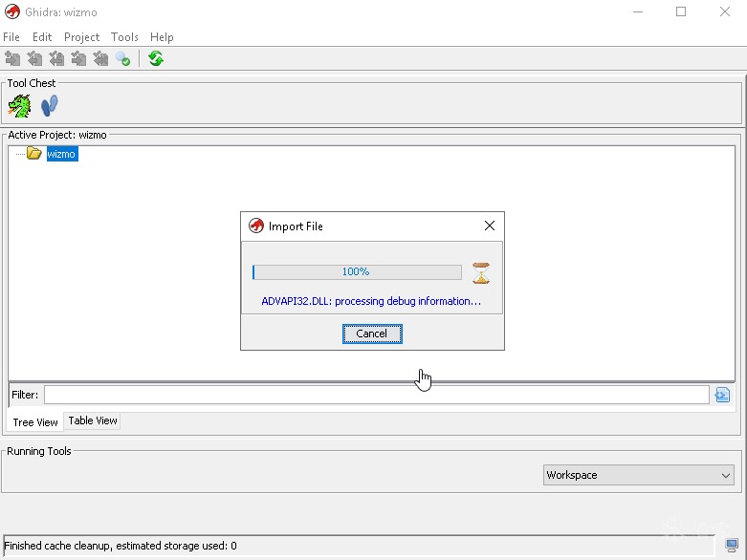Launch the Version Tracking footprints tool
This screenshot has height=560, width=747.
point(50,106)
